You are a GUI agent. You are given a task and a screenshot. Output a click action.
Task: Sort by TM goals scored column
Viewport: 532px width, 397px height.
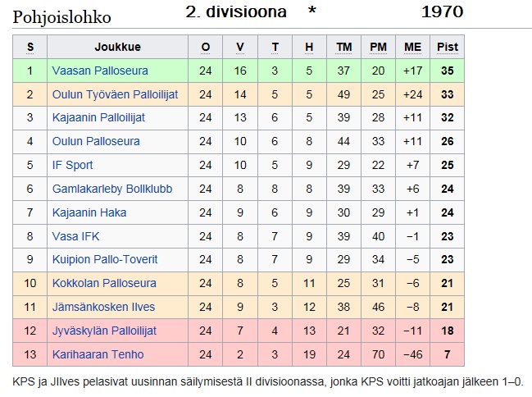[344, 48]
